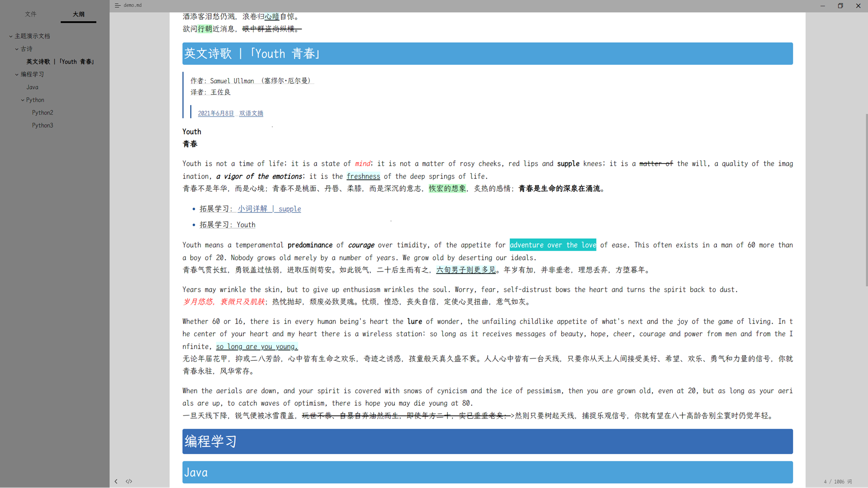Click the struck-through 眼中群盗尚纵横 text
The image size is (868, 488).
pyautogui.click(x=272, y=29)
